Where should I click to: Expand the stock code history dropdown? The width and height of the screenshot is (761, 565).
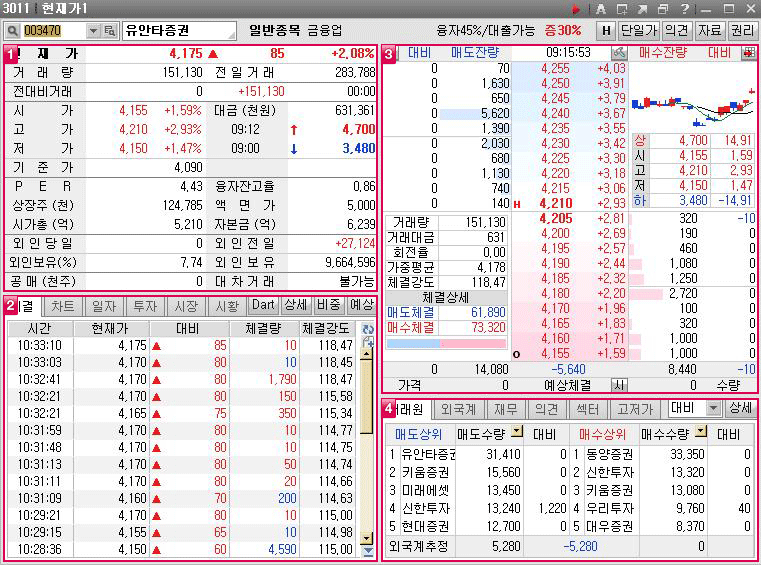93,31
